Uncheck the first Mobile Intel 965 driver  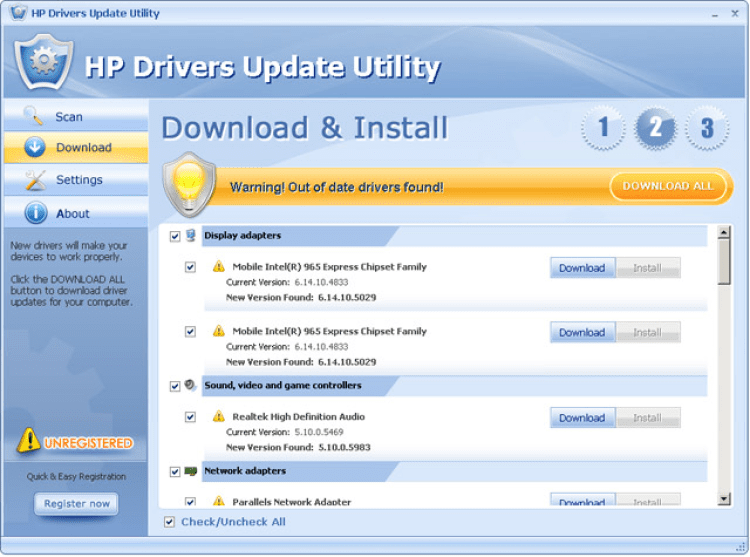click(x=190, y=267)
